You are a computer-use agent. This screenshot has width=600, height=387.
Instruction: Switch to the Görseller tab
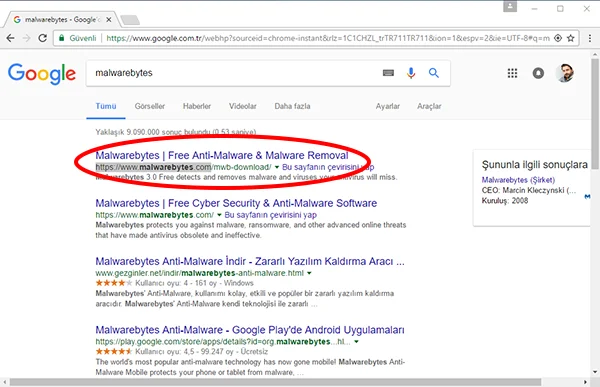(150, 106)
